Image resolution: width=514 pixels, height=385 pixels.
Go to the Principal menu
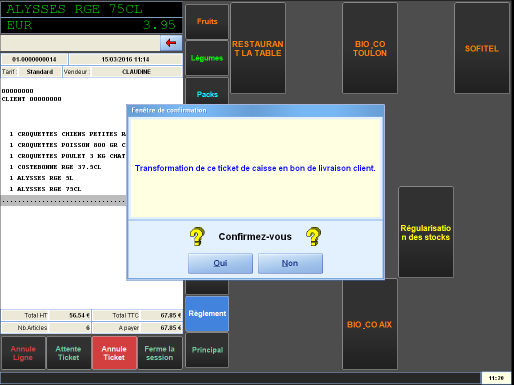point(207,350)
